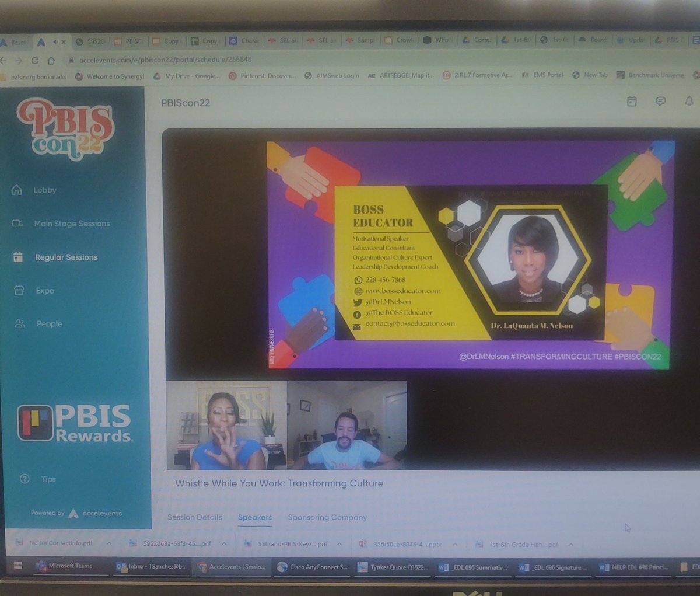Switch to the Session Details tab
This screenshot has width=700, height=596.
point(195,517)
